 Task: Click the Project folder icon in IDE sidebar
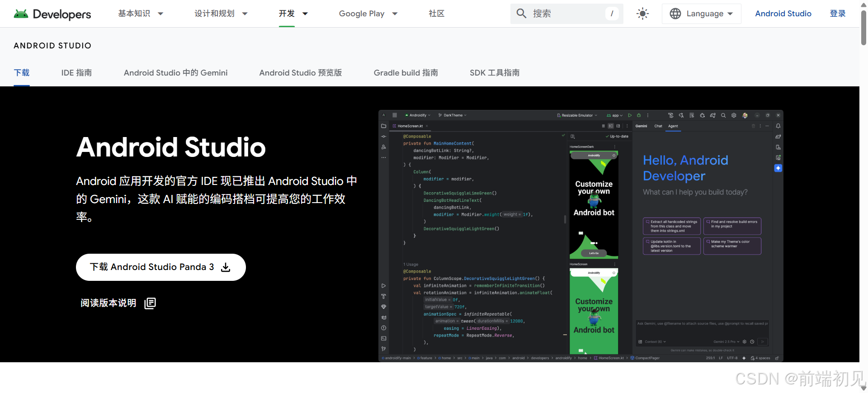tap(384, 126)
